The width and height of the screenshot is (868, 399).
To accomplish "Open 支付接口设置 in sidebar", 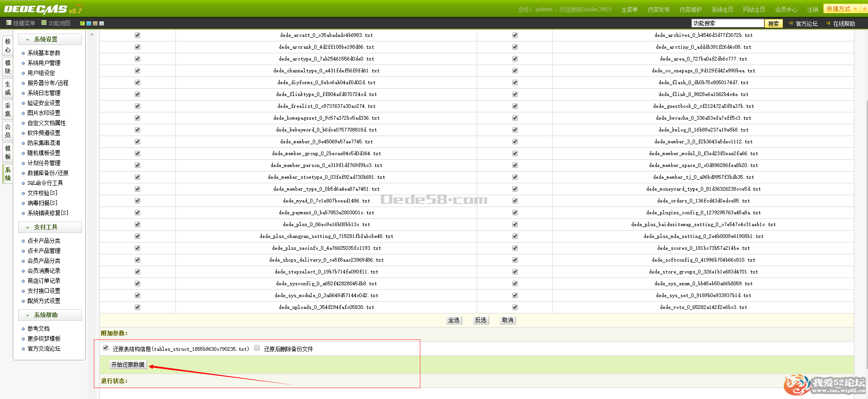I will 44,291.
